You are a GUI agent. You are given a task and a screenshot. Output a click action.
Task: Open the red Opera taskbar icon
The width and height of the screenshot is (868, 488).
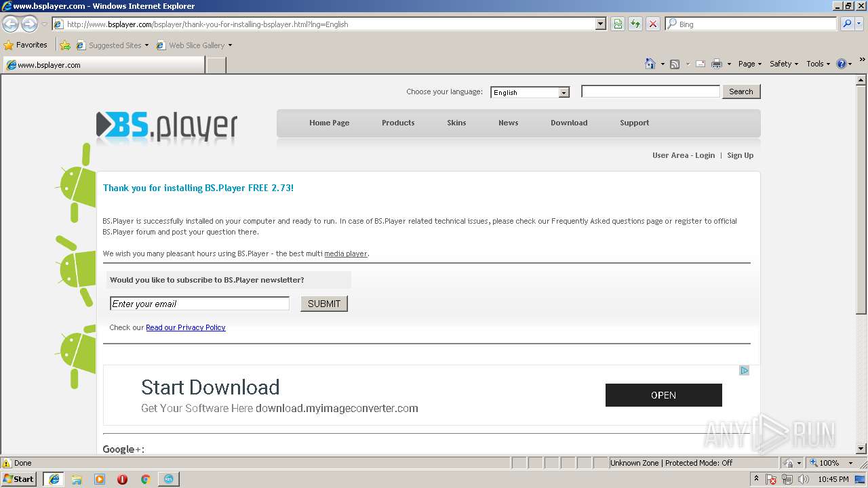pyautogui.click(x=123, y=479)
